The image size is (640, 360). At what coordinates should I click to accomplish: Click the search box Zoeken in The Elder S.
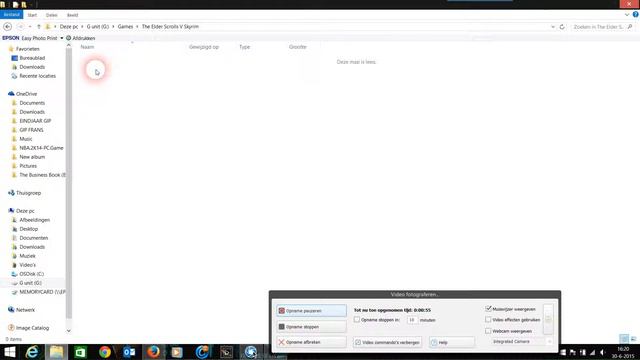598,27
